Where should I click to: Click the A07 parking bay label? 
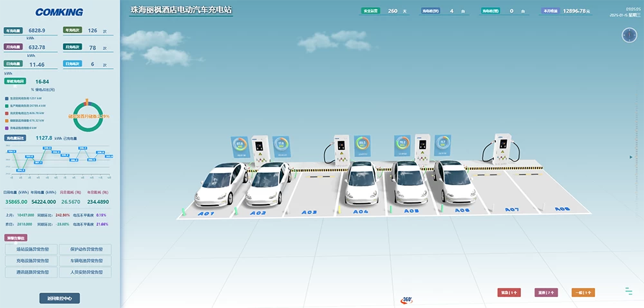(512, 210)
